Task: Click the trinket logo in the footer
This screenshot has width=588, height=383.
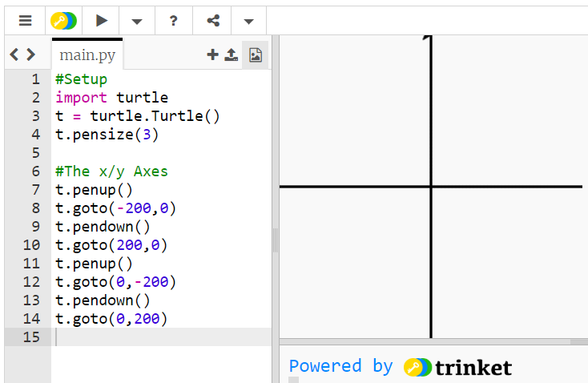Action: click(x=457, y=367)
